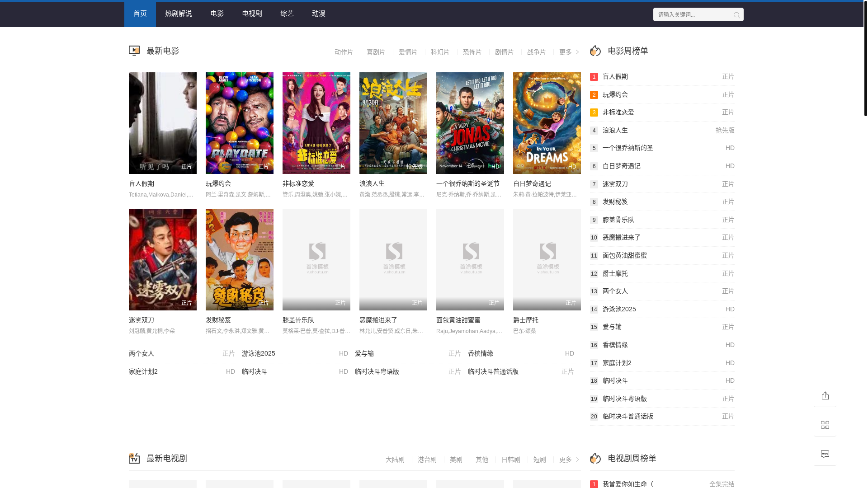This screenshot has height=488, width=868.
Task: Filter movies by 喜剧片
Action: click(376, 52)
